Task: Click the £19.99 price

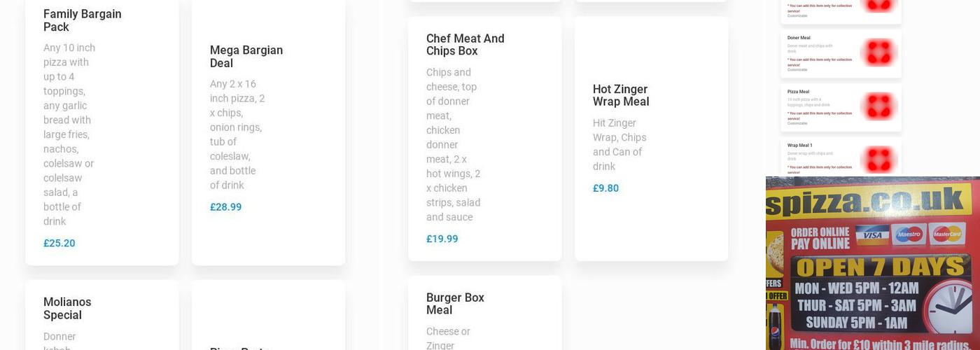Action: (x=442, y=239)
